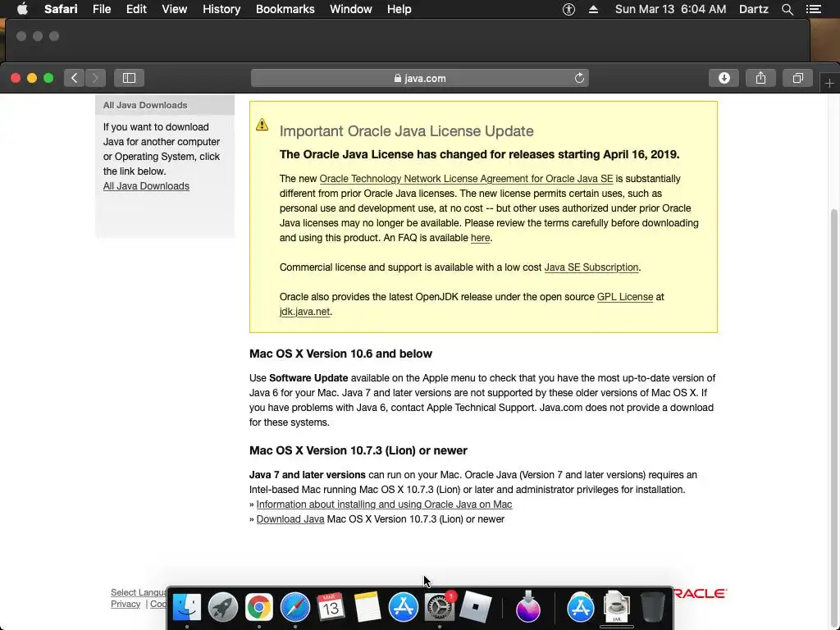The height and width of the screenshot is (630, 840).
Task: Follow the All Java Downloads link
Action: point(146,186)
